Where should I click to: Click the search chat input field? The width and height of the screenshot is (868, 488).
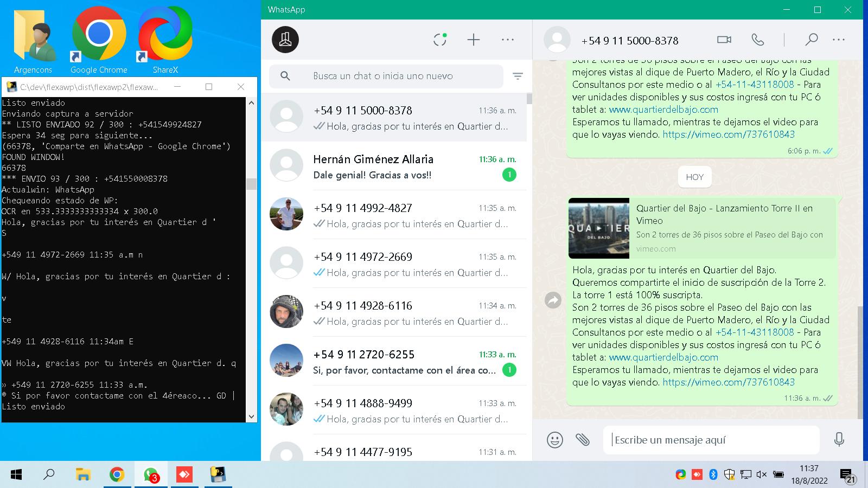[x=386, y=76]
